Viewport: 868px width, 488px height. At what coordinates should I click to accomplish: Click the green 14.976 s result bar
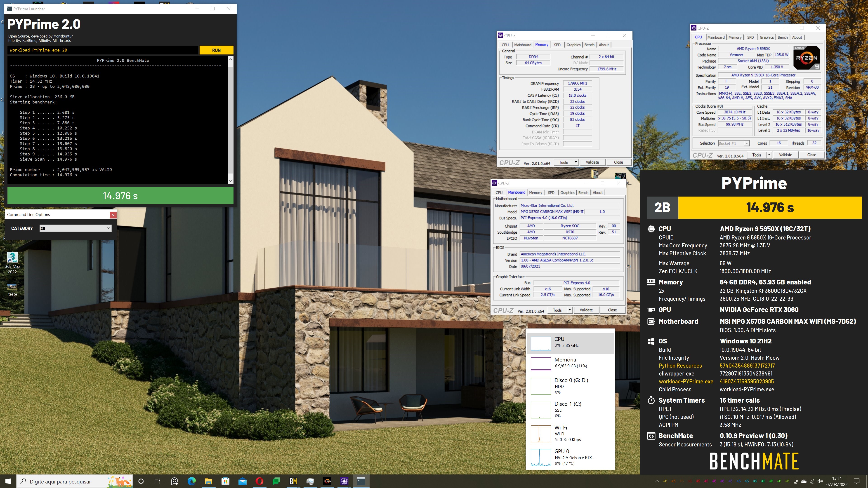tap(120, 196)
